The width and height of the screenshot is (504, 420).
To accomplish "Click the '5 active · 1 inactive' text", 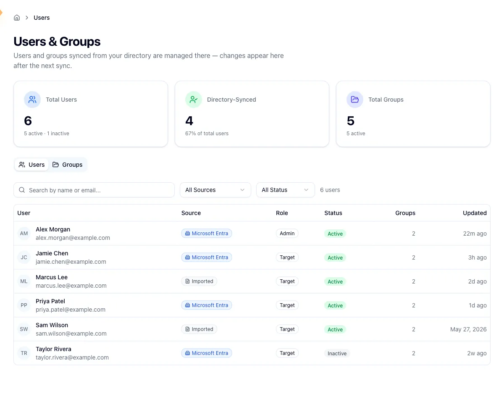I will [47, 134].
